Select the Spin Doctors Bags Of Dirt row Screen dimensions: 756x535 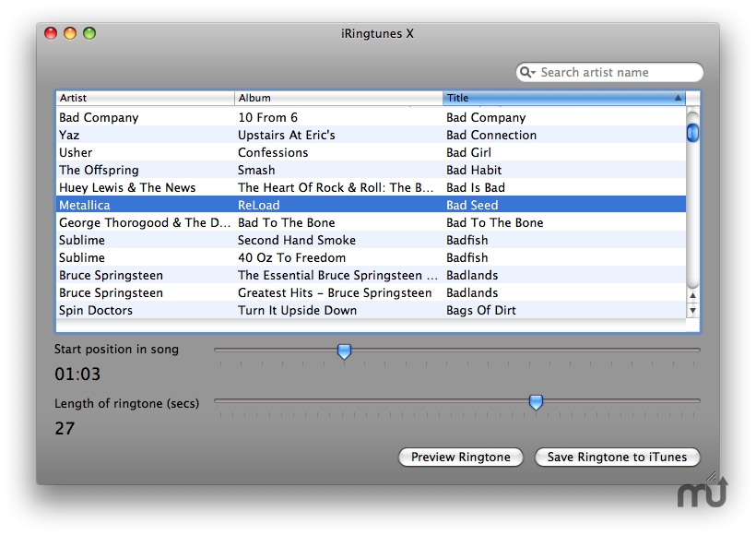pos(371,310)
